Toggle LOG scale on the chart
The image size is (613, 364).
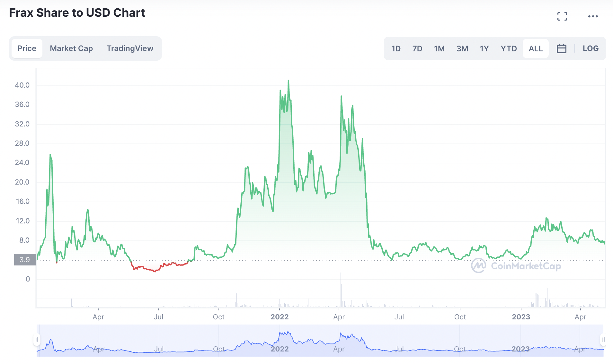click(591, 48)
